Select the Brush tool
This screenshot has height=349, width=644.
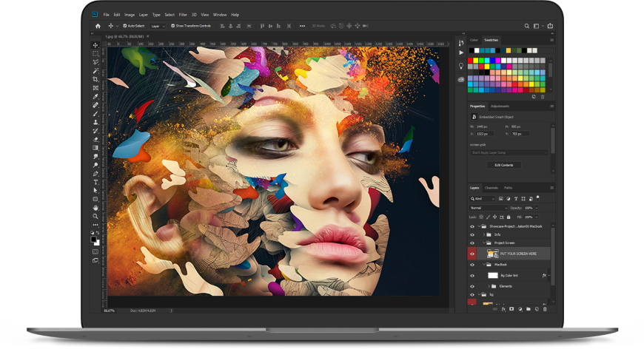[95, 114]
